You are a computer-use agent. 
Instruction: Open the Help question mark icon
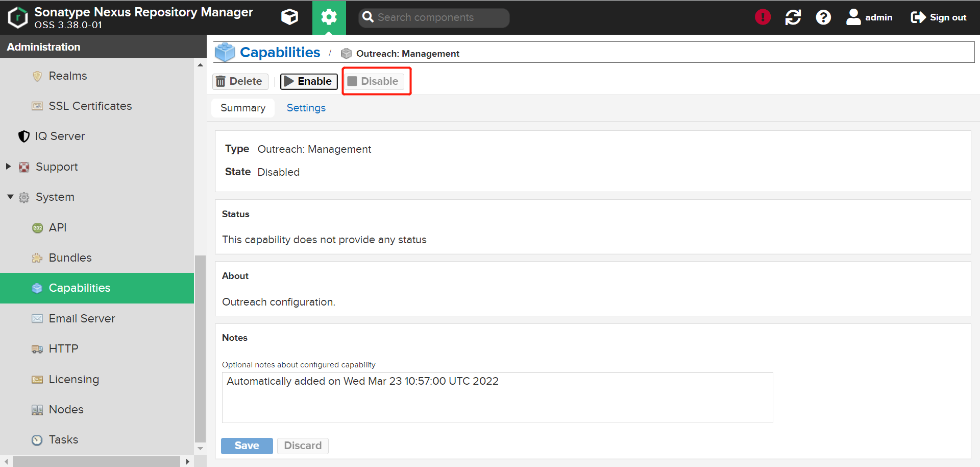pos(823,17)
